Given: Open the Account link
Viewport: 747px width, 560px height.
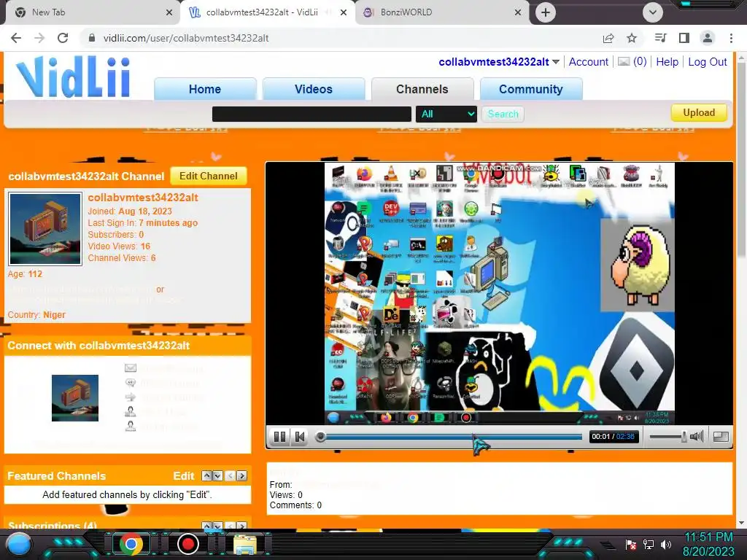Looking at the screenshot, I should tap(589, 62).
